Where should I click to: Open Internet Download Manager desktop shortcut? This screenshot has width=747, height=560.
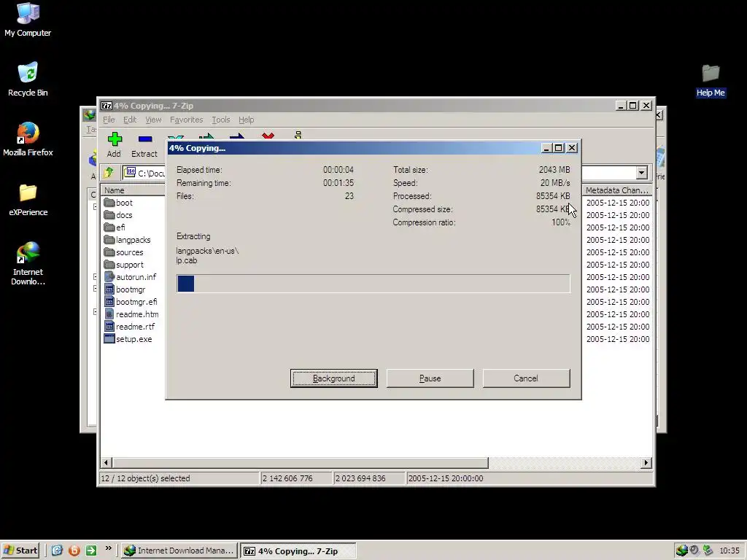[28, 263]
